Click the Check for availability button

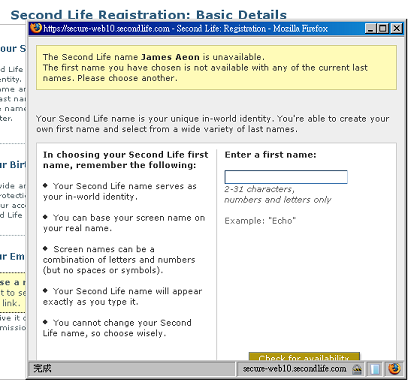pos(304,357)
